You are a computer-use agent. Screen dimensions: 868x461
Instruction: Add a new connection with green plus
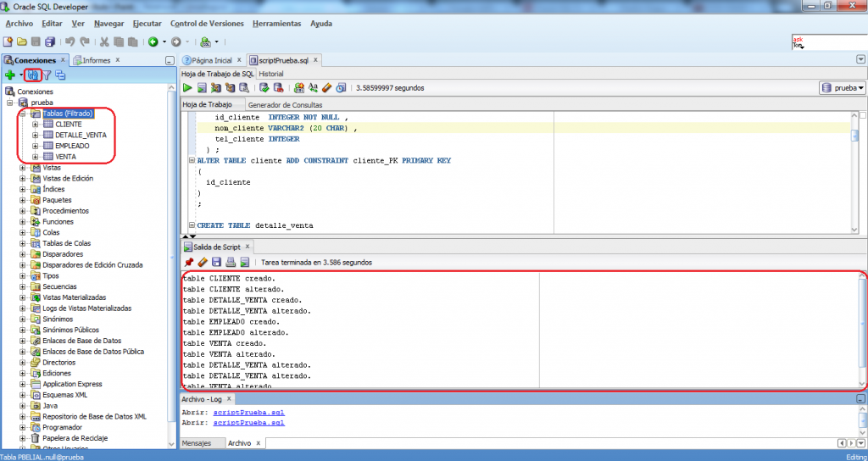[9, 75]
